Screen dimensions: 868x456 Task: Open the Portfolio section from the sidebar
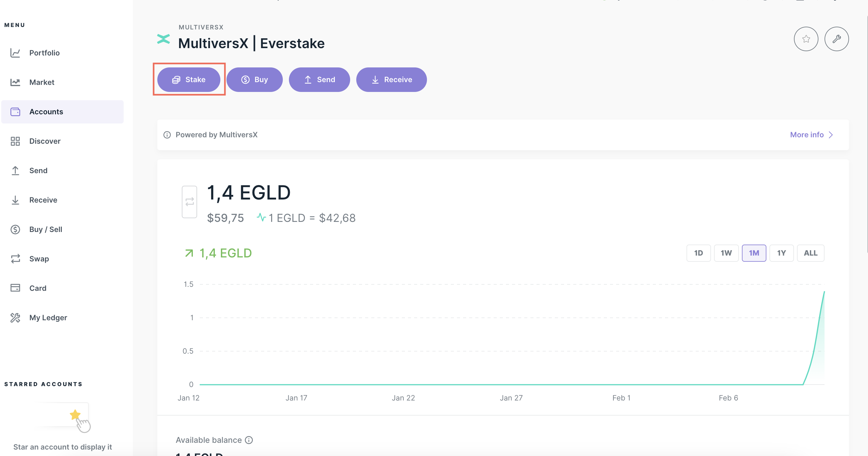click(x=44, y=53)
